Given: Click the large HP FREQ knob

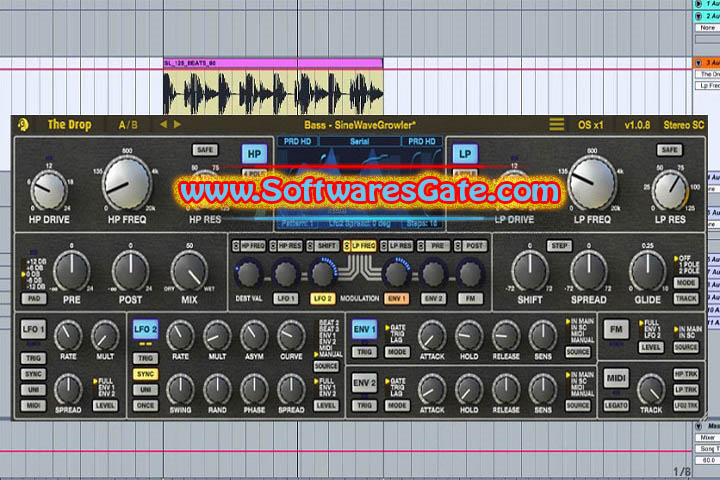Looking at the screenshot, I should [x=127, y=183].
